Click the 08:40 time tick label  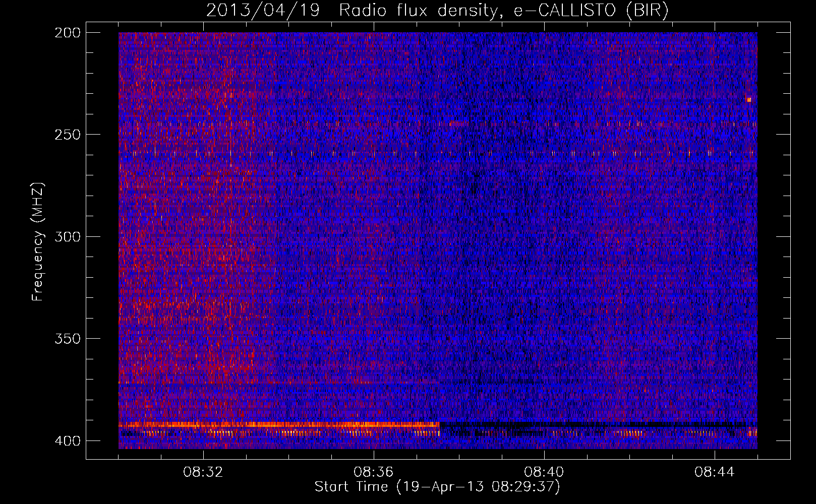click(x=544, y=472)
